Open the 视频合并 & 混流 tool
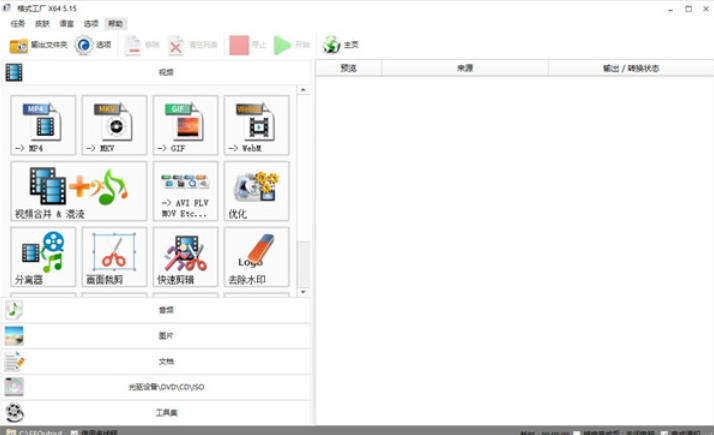Image resolution: width=714 pixels, height=435 pixels. click(79, 191)
